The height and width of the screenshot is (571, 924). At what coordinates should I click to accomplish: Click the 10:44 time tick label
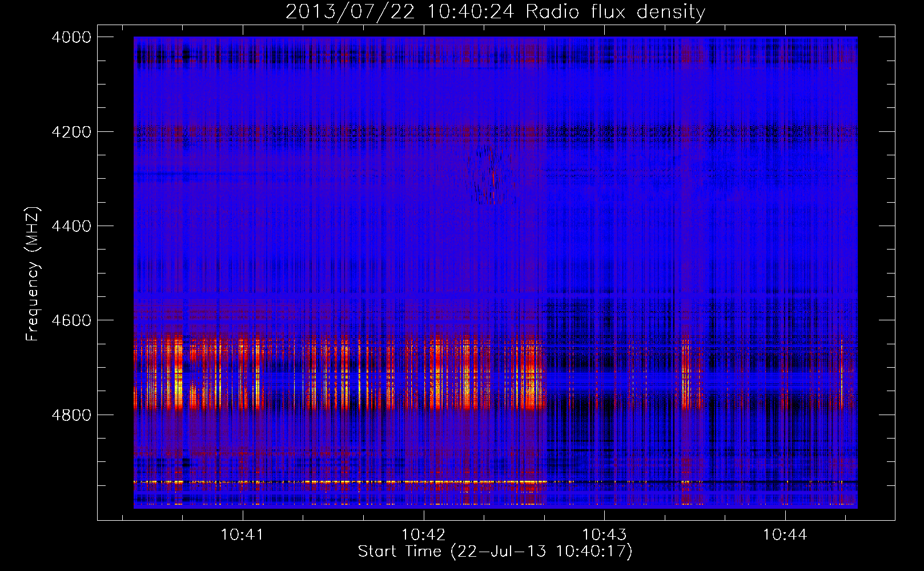[785, 535]
